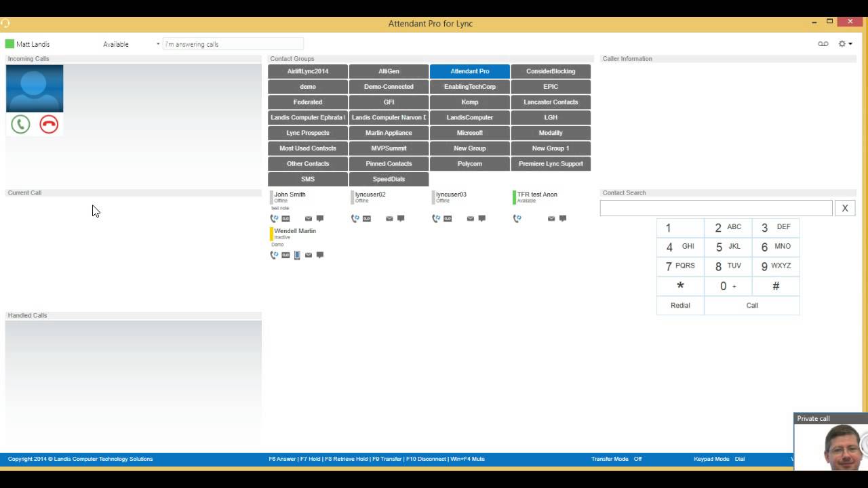Open the Available presence status dropdown
868x488 pixels.
pos(131,44)
